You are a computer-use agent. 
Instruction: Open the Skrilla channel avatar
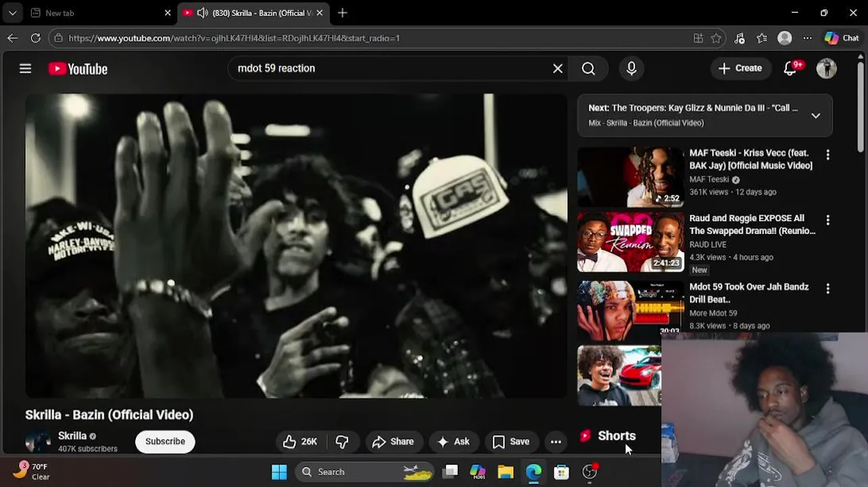pyautogui.click(x=38, y=442)
